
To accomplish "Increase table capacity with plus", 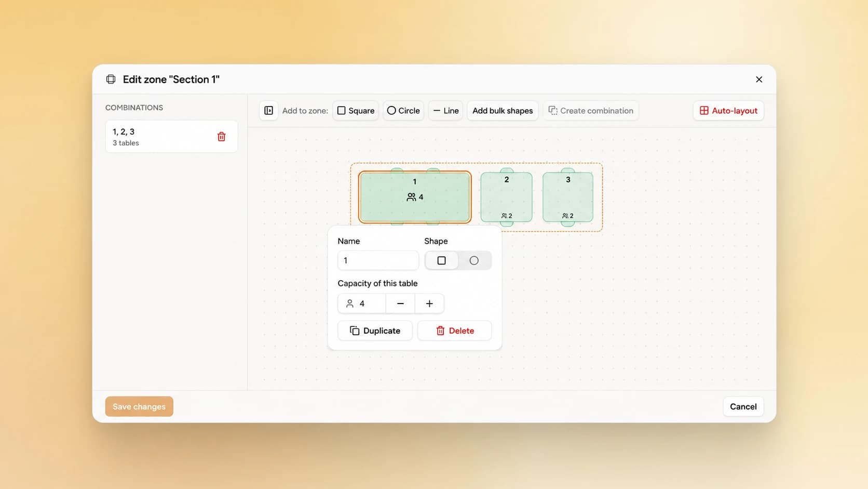I will pyautogui.click(x=429, y=303).
